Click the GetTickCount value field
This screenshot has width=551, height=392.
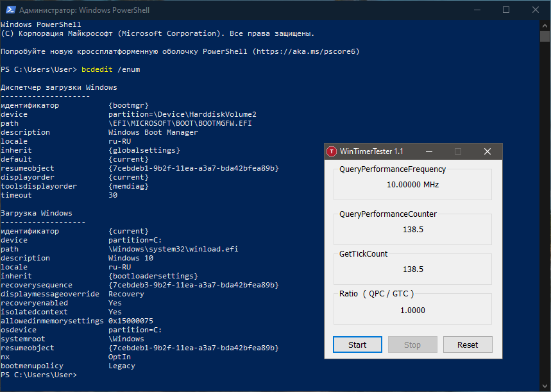tap(412, 269)
